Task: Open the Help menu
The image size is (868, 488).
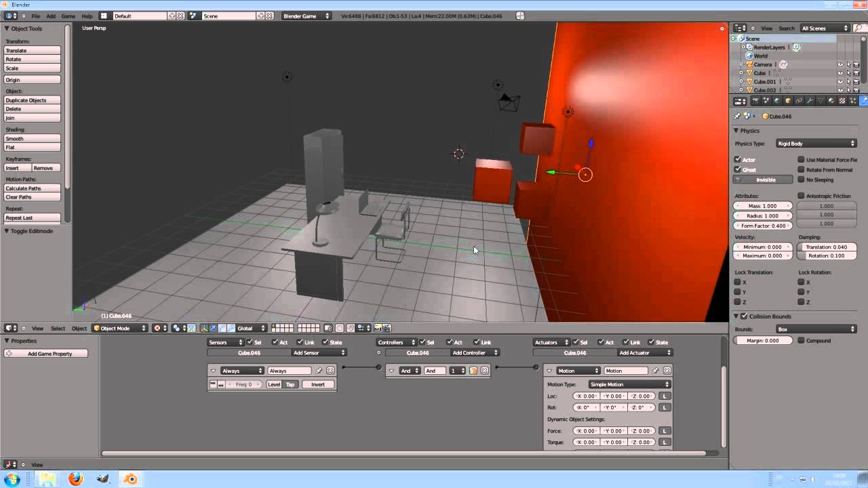Action: coord(87,16)
